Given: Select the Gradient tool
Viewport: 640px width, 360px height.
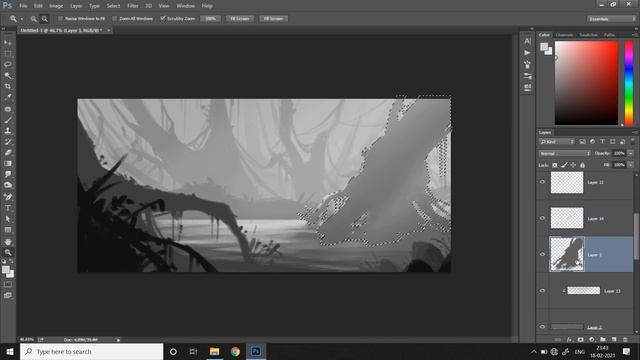Looking at the screenshot, I should click(8, 164).
